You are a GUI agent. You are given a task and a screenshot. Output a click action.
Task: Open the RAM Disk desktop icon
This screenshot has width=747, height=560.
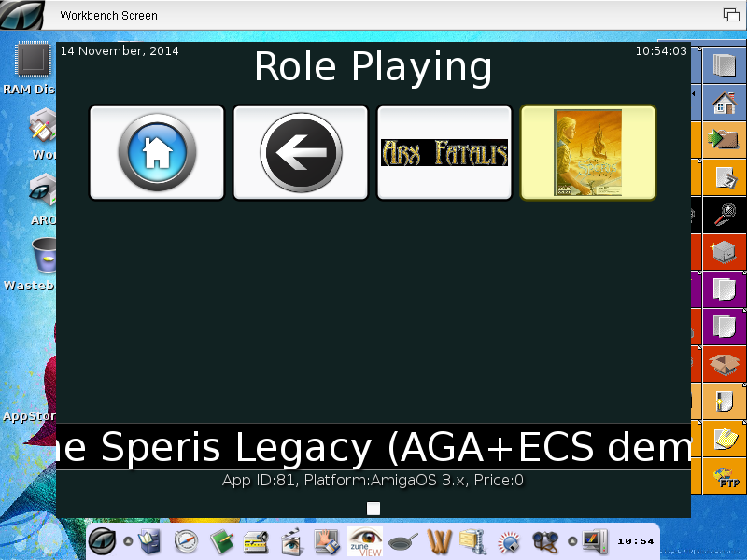pos(33,60)
